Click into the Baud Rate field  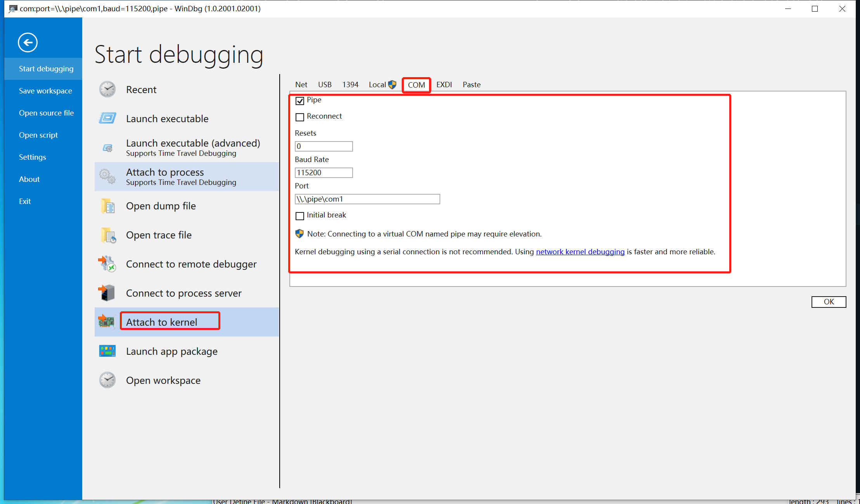tap(324, 173)
